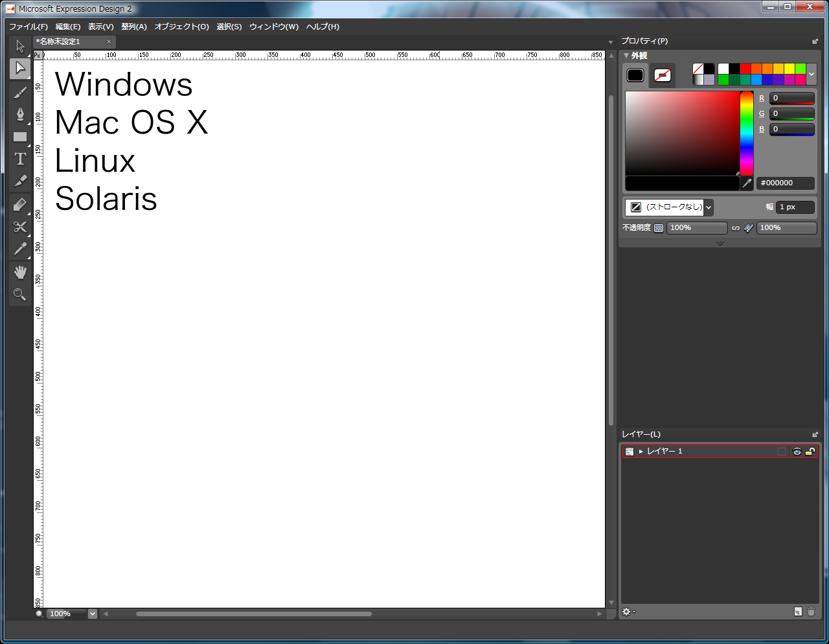This screenshot has height=644, width=829.
Task: Click the zoom icon beside 100% box
Action: point(40,614)
